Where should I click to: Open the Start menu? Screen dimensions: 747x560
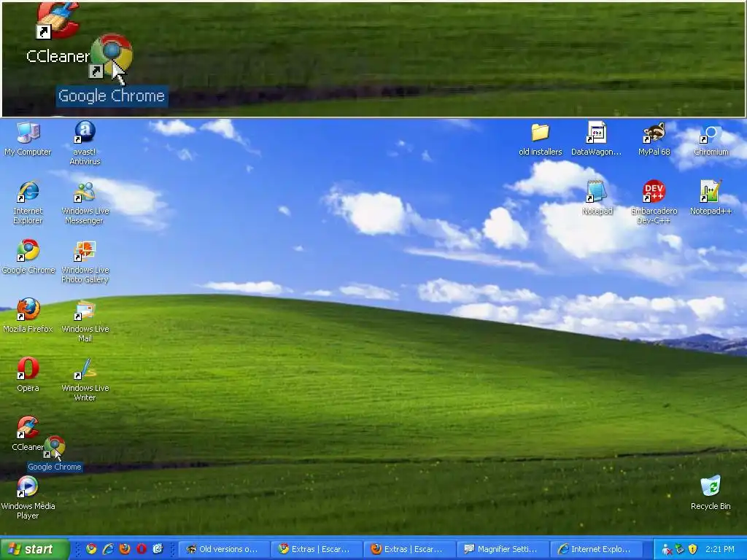click(34, 549)
